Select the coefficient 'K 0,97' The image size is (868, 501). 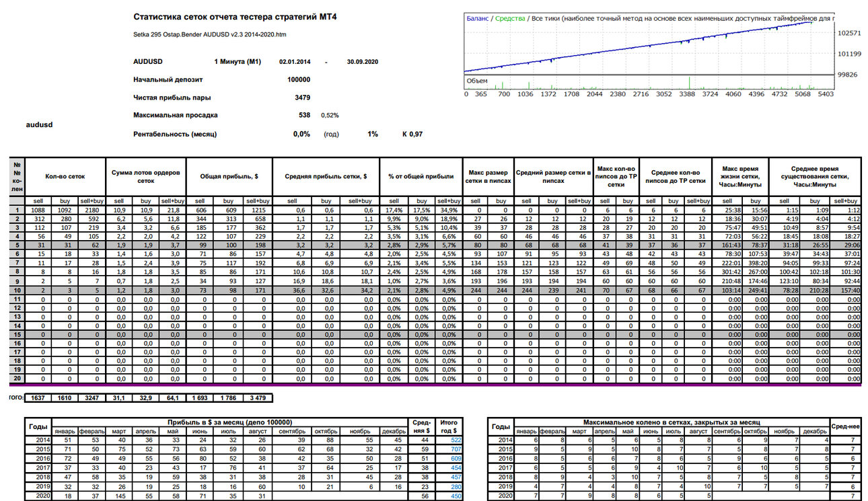(x=412, y=134)
